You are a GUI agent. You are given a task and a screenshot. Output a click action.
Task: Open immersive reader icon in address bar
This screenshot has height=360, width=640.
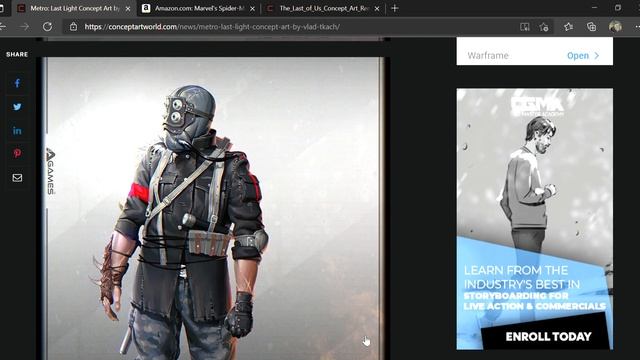click(524, 27)
